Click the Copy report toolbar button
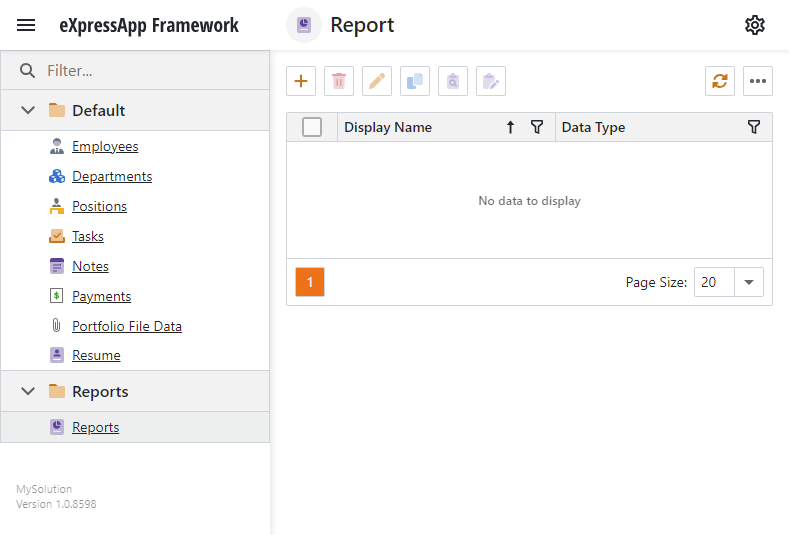This screenshot has height=535, width=789. [x=415, y=81]
